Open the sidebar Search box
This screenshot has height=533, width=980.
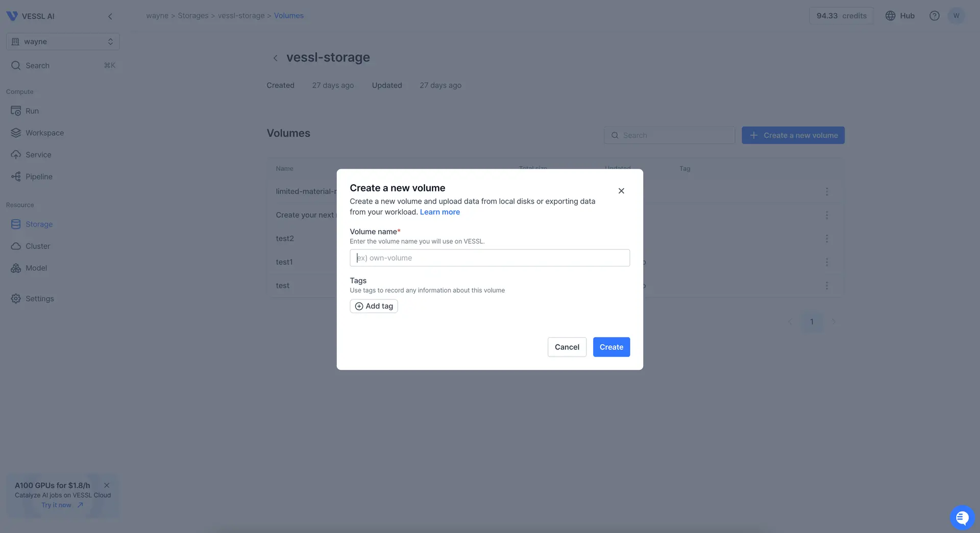point(63,66)
